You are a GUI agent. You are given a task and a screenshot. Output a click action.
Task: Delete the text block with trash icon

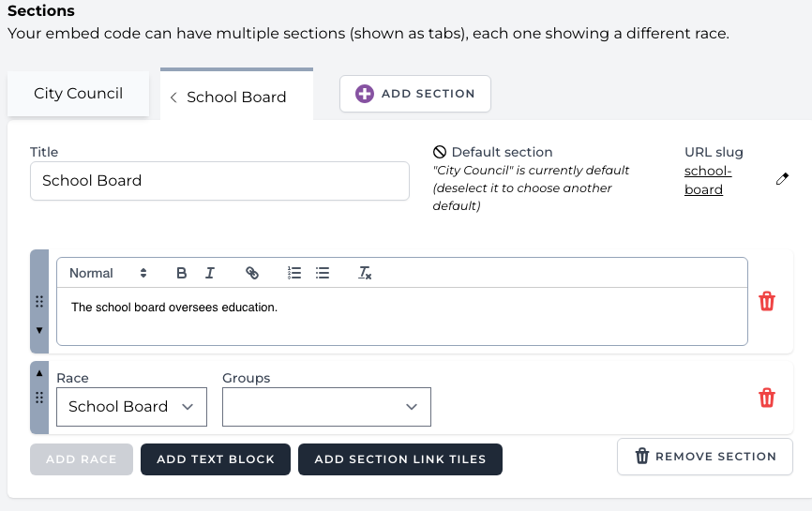[x=766, y=301]
